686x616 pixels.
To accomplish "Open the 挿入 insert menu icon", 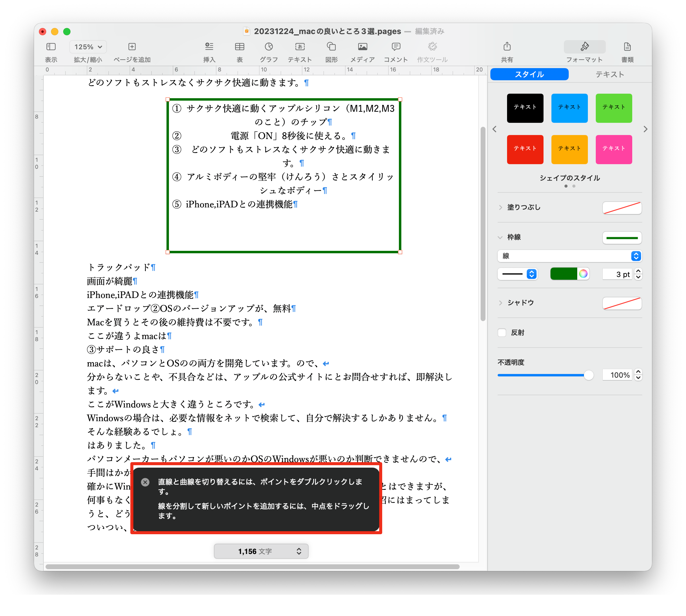I will coord(209,47).
